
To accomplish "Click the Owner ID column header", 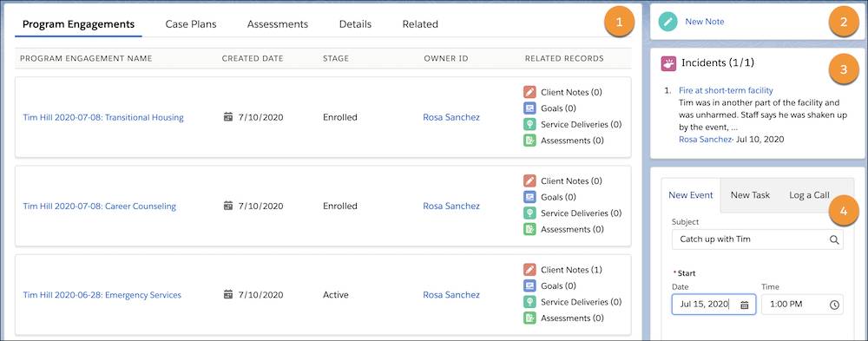I will [445, 59].
